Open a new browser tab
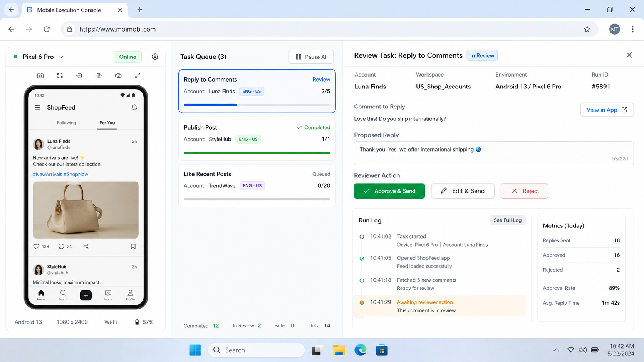The height and width of the screenshot is (362, 644). pos(140,10)
